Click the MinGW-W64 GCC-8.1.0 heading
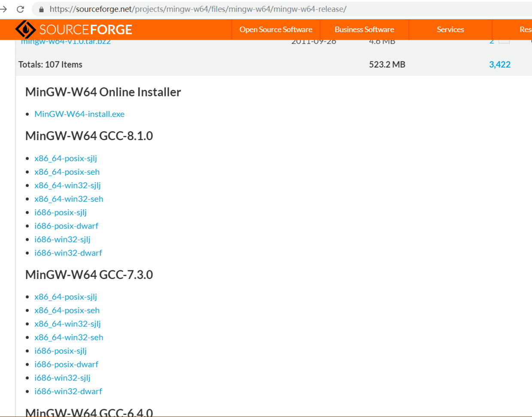 coord(89,136)
